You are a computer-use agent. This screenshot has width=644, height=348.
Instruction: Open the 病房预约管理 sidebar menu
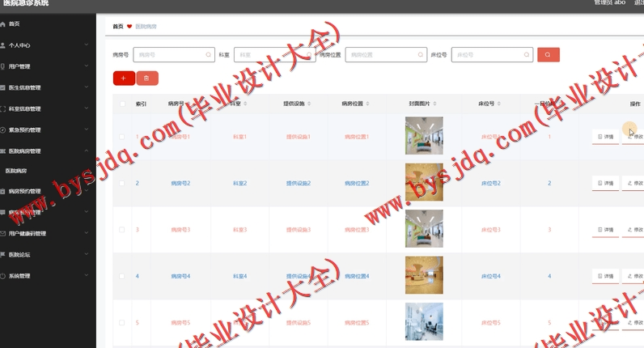pyautogui.click(x=48, y=191)
